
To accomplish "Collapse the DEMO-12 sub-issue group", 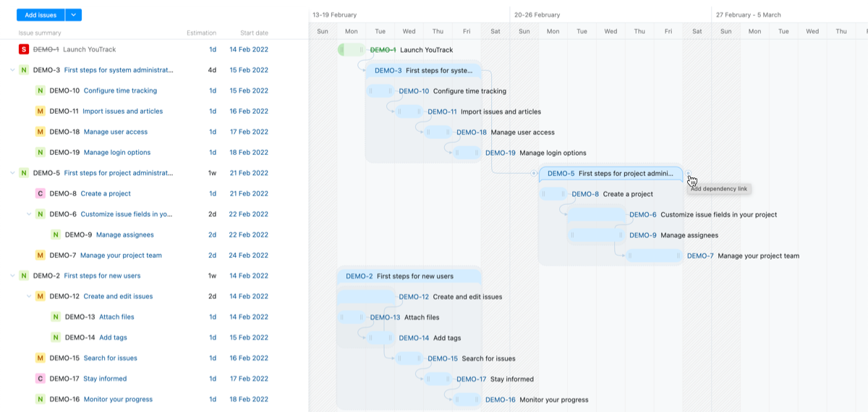I will pos(29,296).
